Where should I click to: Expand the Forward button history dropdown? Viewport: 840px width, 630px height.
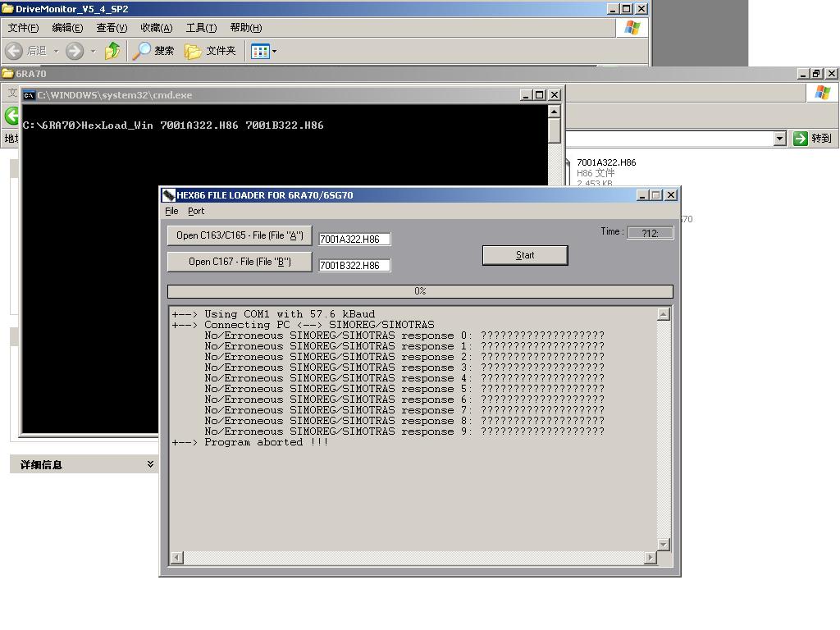[93, 52]
